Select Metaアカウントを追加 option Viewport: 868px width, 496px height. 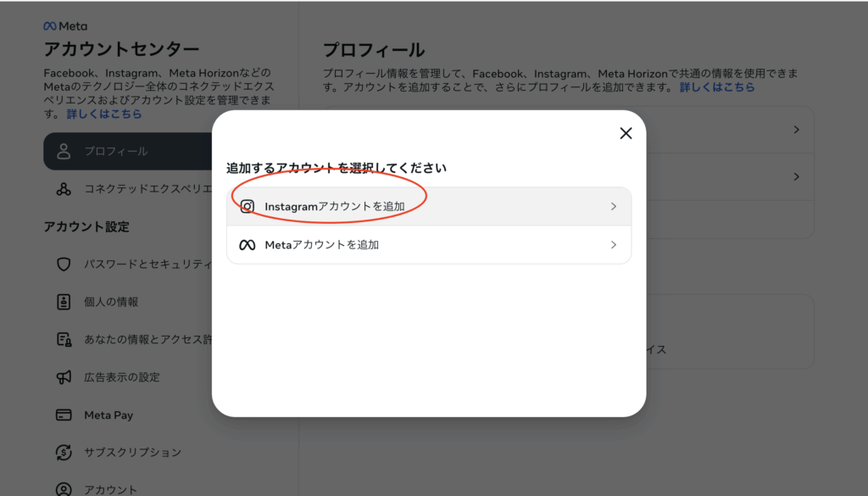point(322,245)
